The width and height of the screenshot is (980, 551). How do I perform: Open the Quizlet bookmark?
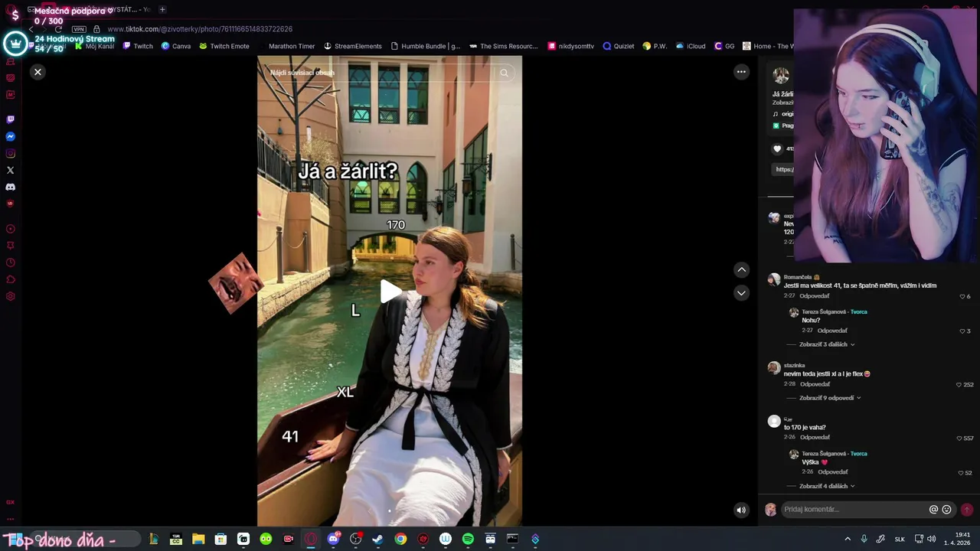[x=619, y=46]
